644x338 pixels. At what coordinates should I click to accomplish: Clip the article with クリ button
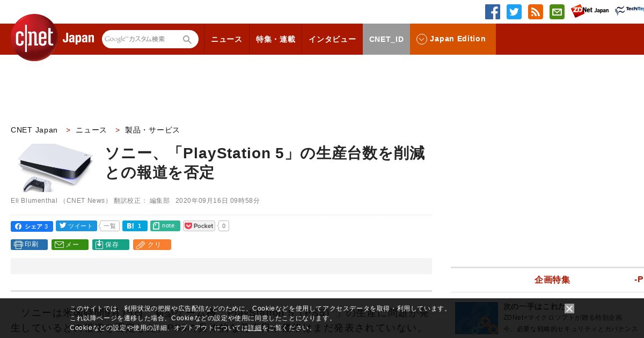click(152, 245)
